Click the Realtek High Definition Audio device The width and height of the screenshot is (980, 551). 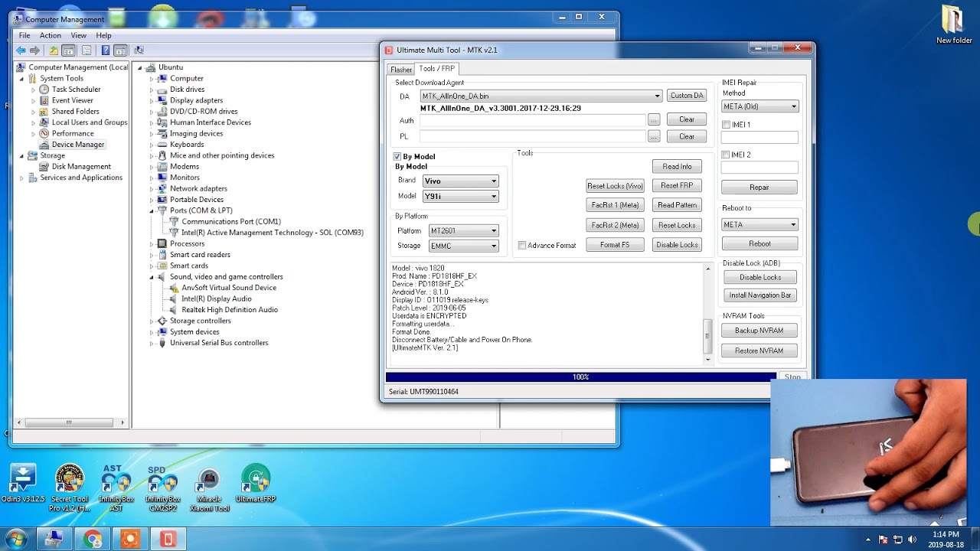[230, 310]
